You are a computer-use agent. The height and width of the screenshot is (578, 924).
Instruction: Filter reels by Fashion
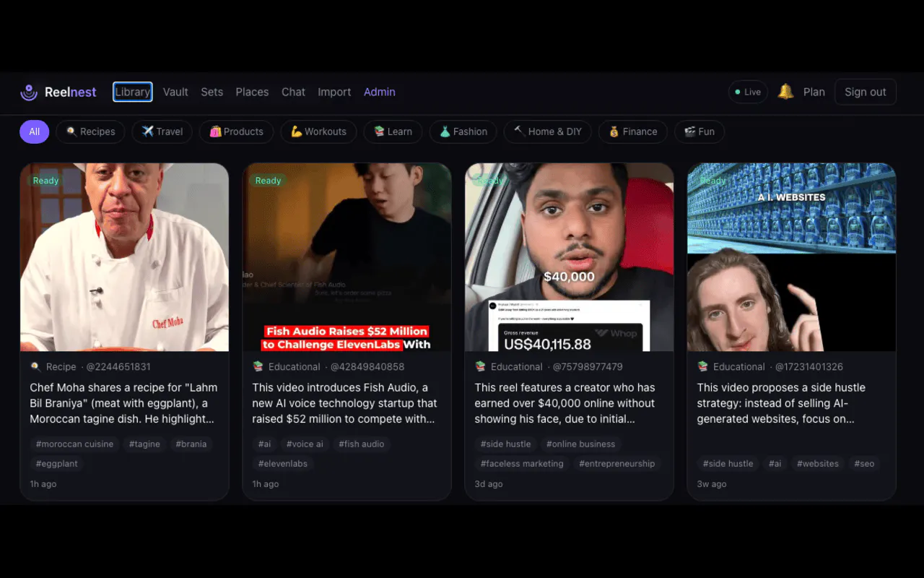tap(463, 131)
